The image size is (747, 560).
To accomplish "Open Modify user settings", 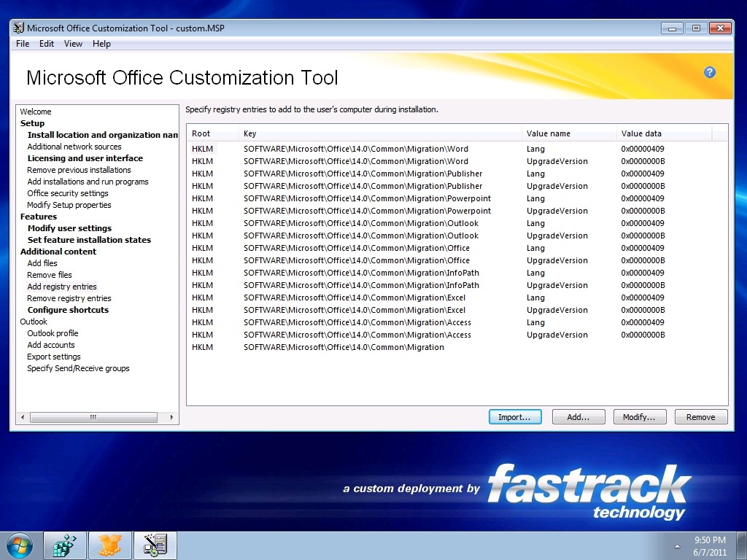I will tap(69, 228).
